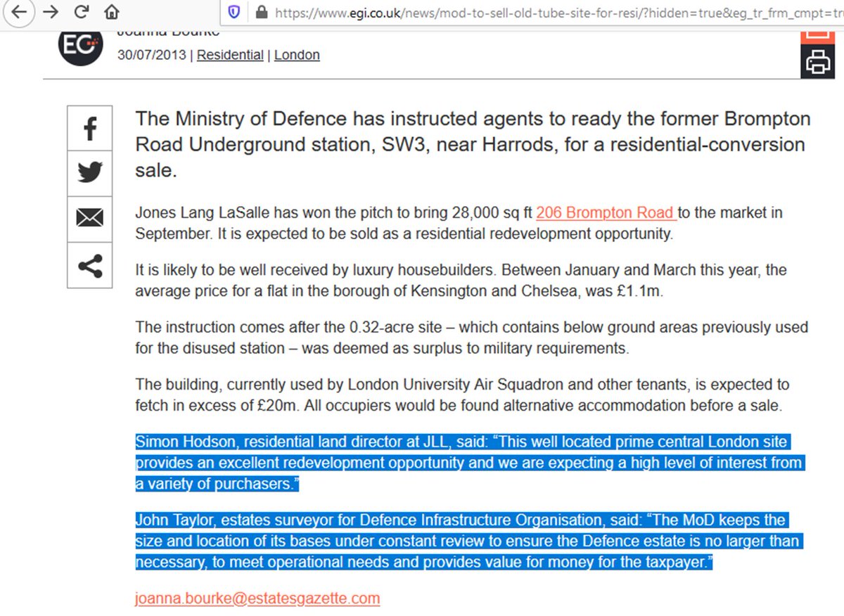The image size is (844, 616).
Task: Go back to the previous page
Action: click(x=18, y=12)
